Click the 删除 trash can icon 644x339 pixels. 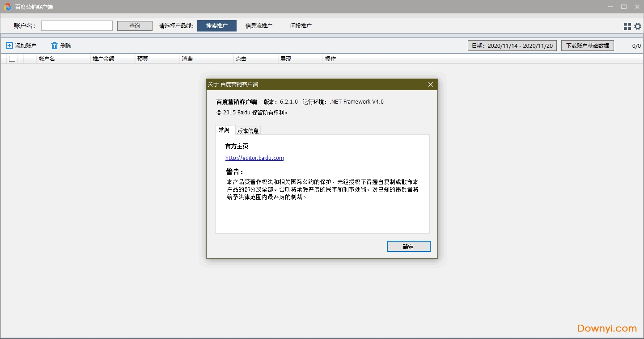[55, 46]
